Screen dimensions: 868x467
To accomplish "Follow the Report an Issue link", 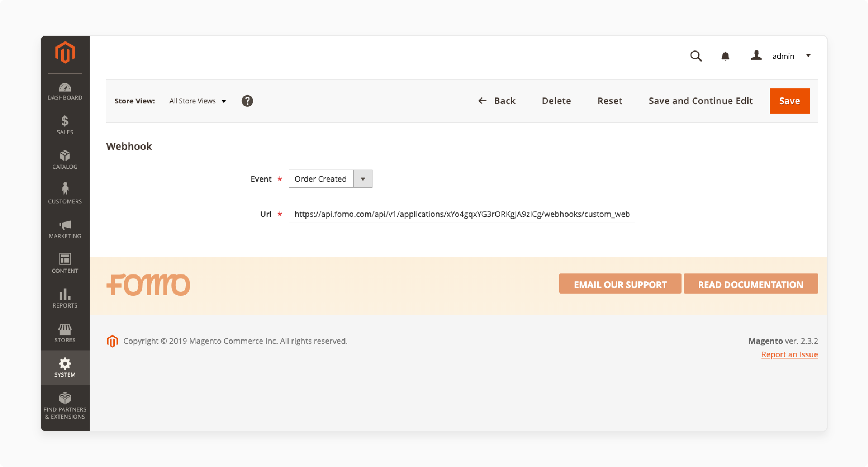I will [x=790, y=354].
